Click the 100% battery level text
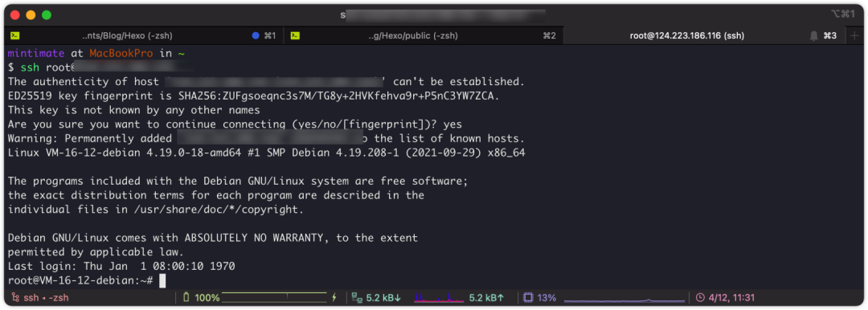This screenshot has width=868, height=310. point(207,298)
